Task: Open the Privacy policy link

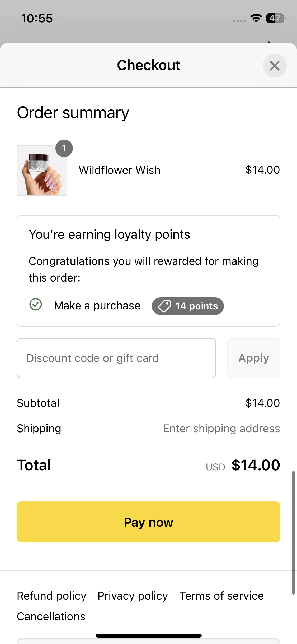Action: click(133, 596)
